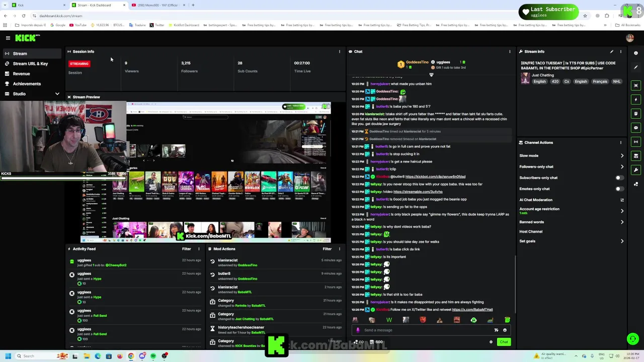Click the NHL stream tag
644x362 pixels.
(x=616, y=81)
